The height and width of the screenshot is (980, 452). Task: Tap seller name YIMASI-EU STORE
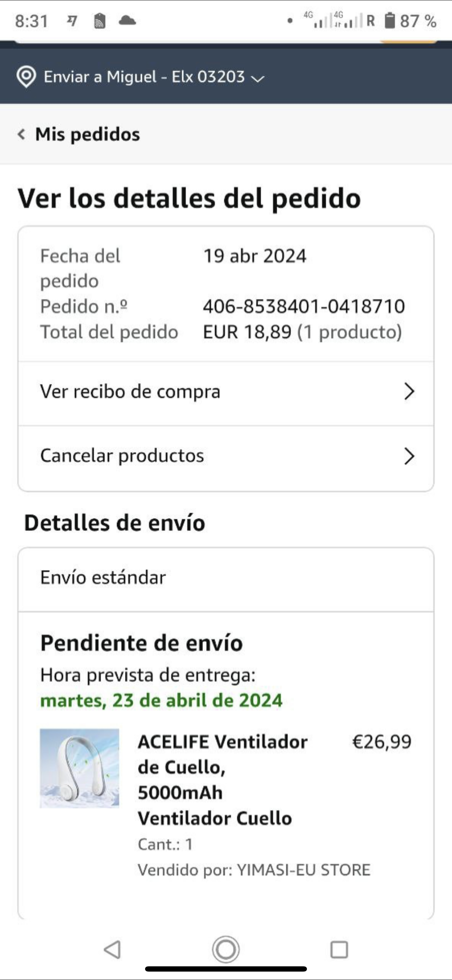(303, 870)
